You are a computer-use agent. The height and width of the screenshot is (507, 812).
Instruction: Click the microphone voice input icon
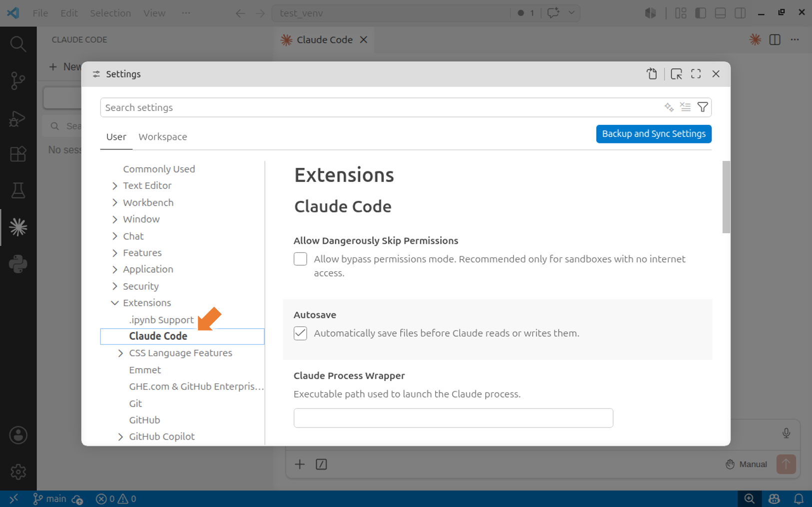tap(786, 433)
